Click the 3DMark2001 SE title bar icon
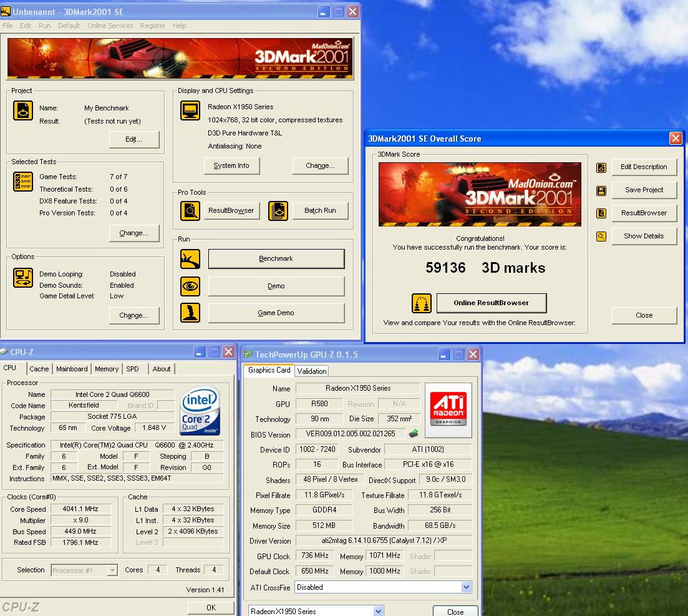 pos(5,11)
